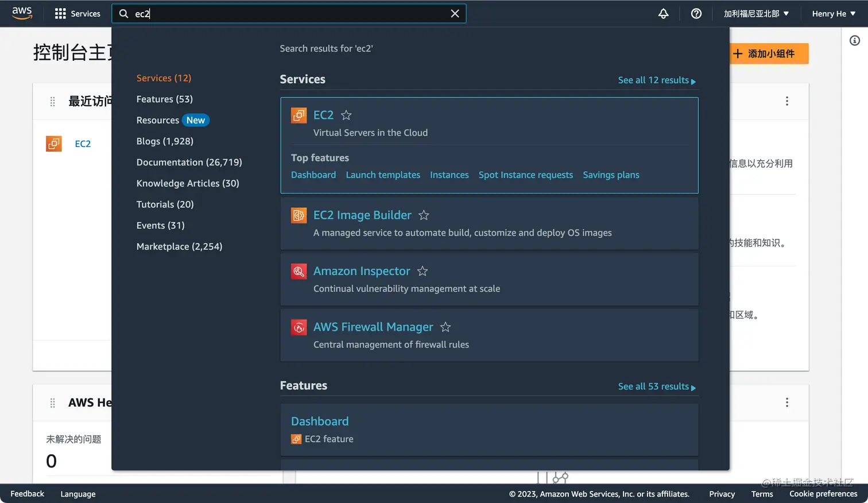See all 12 service results
This screenshot has height=503, width=868.
(657, 80)
